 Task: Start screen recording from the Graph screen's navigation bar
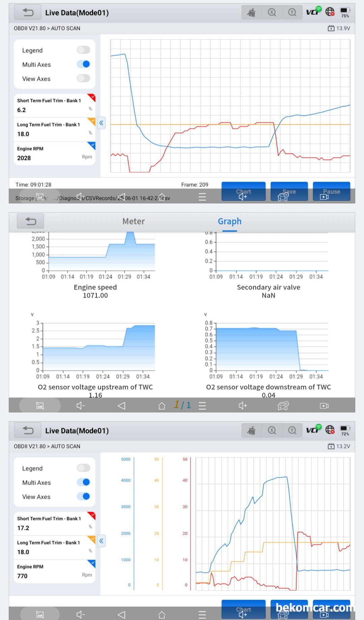tap(324, 406)
